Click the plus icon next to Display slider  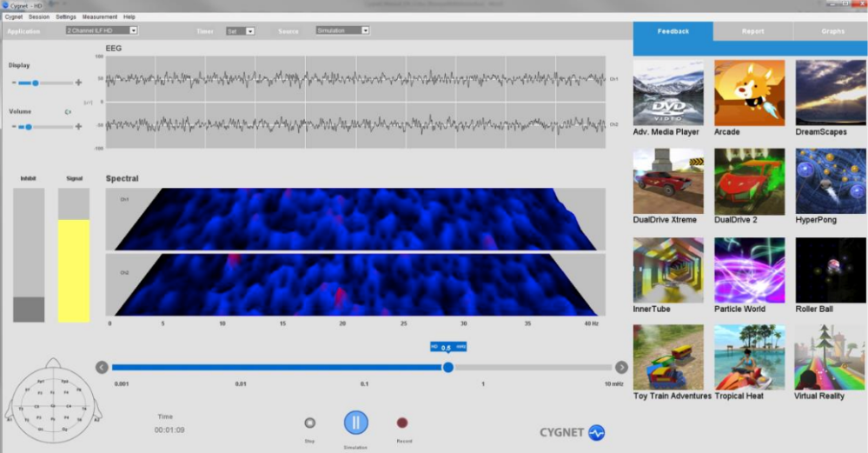click(x=78, y=83)
